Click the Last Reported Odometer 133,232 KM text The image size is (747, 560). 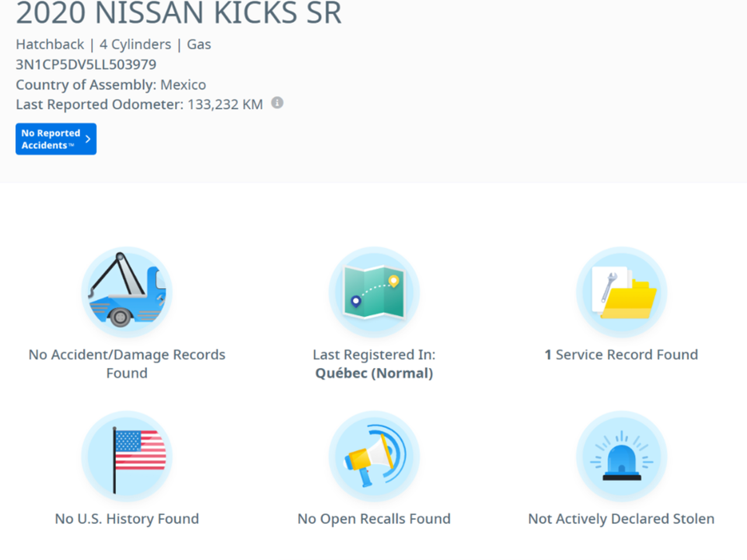(139, 104)
